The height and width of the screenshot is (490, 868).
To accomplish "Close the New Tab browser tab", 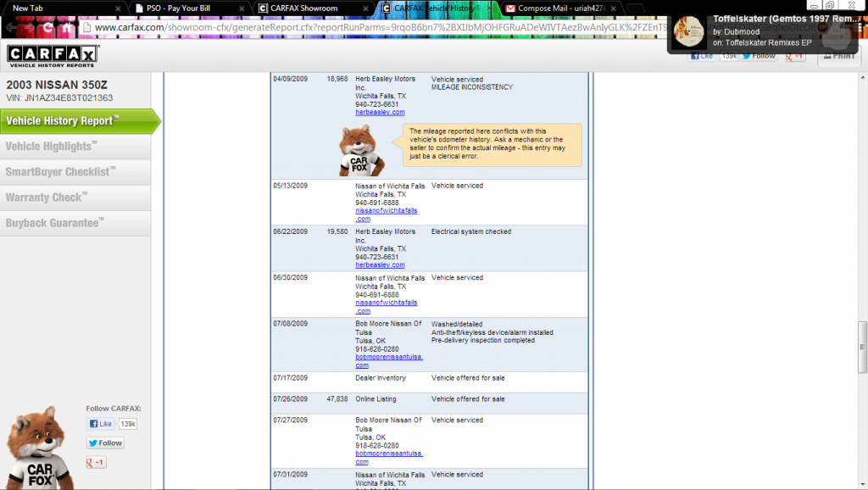I will click(x=118, y=8).
